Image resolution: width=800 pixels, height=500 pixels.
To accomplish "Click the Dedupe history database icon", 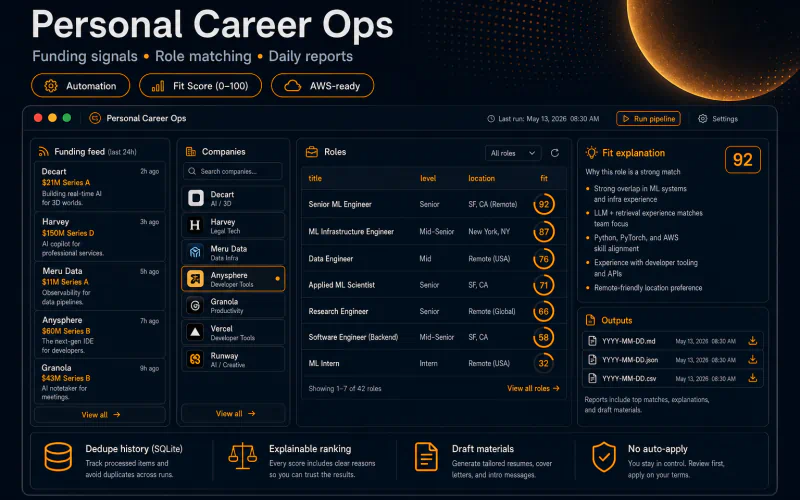I will click(58, 457).
